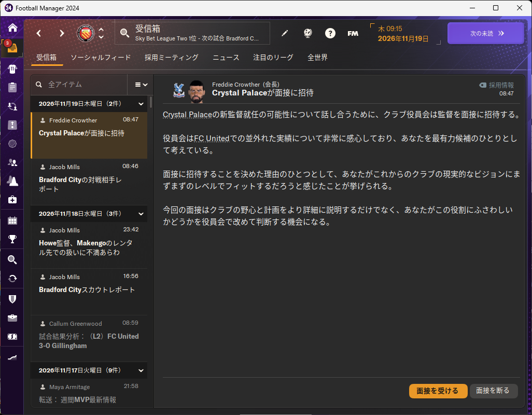Open the development centre graph sidebar icon
Screen dimensions: 532x415
click(x=12, y=357)
